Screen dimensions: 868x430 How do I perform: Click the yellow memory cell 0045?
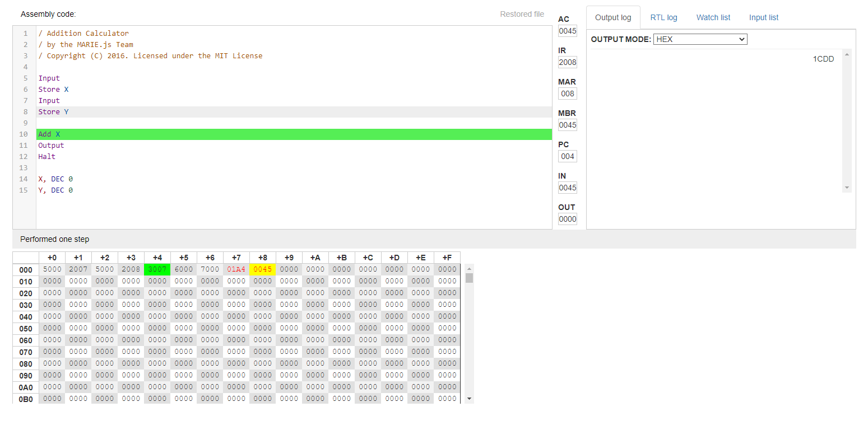click(x=263, y=269)
